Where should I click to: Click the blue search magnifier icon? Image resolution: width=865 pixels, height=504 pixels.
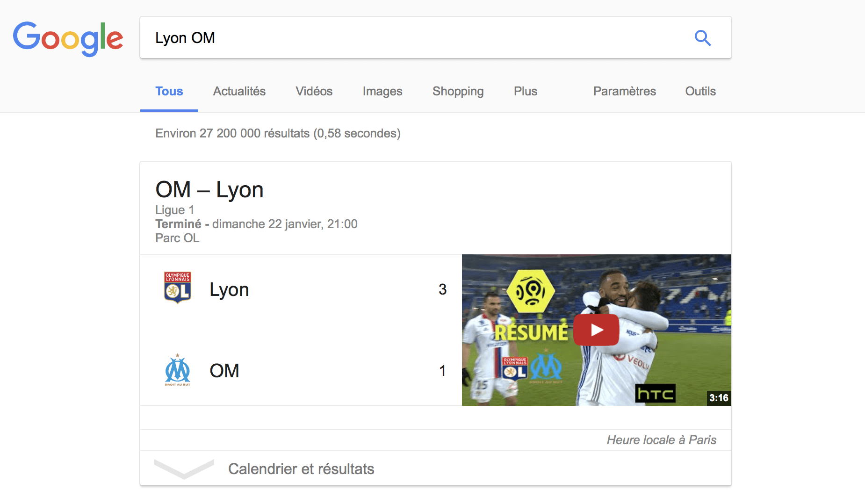point(702,38)
